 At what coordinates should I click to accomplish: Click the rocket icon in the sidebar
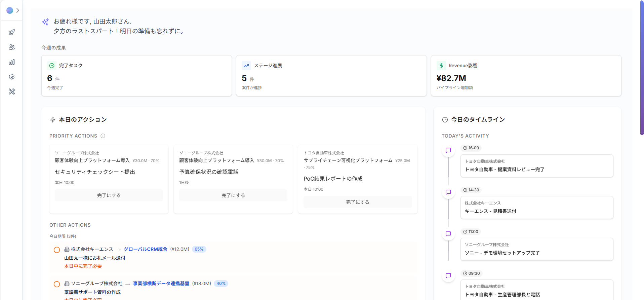(x=12, y=32)
